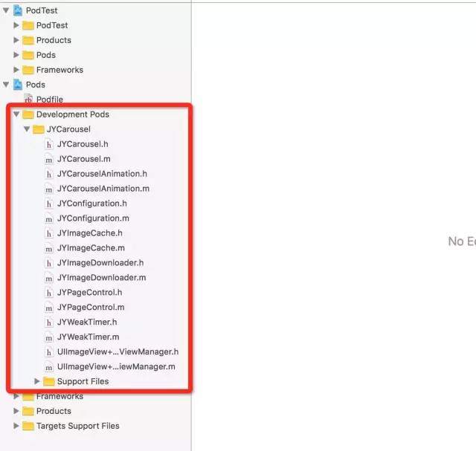Open JYPageControl.h file name
The height and width of the screenshot is (451, 476).
click(x=89, y=293)
